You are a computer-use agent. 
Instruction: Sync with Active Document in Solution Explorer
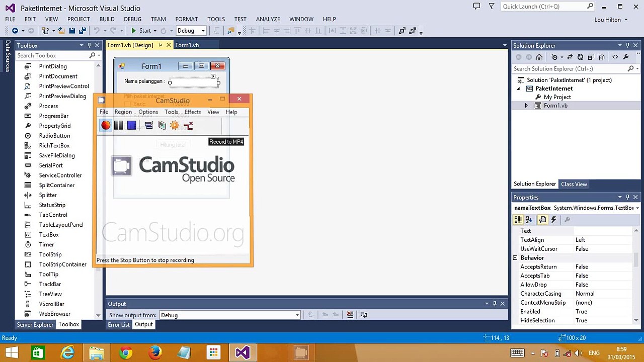tap(570, 57)
